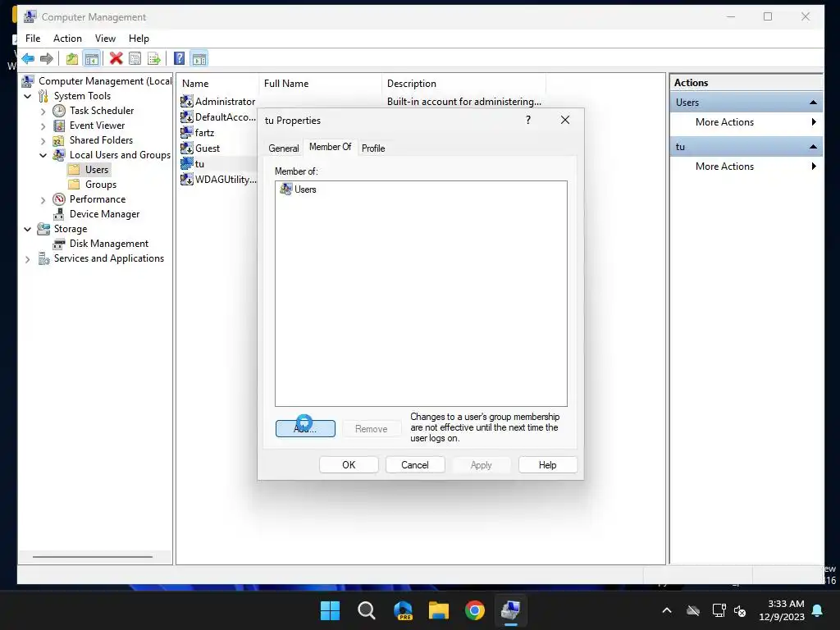Open Windows Start menu
This screenshot has width=840, height=630.
click(330, 610)
